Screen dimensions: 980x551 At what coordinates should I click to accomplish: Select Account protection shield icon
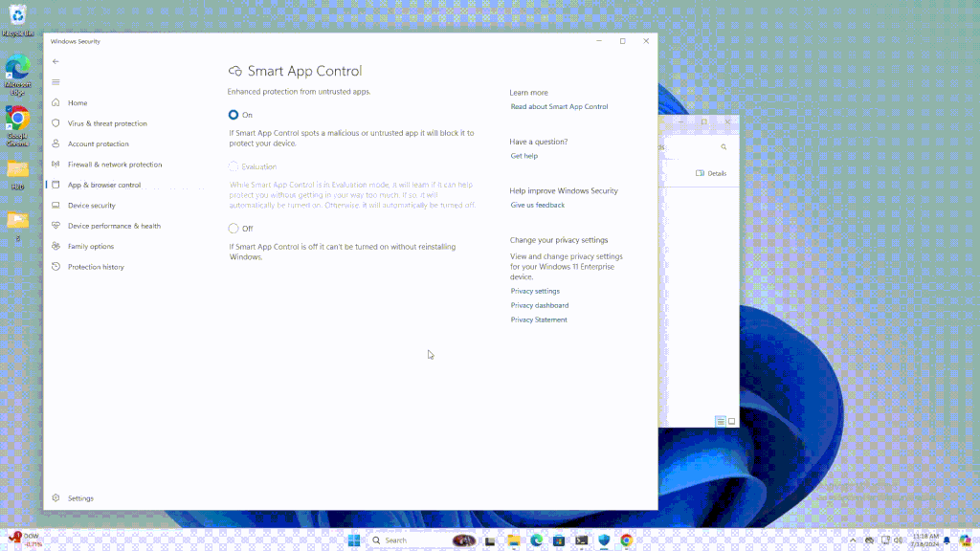56,143
